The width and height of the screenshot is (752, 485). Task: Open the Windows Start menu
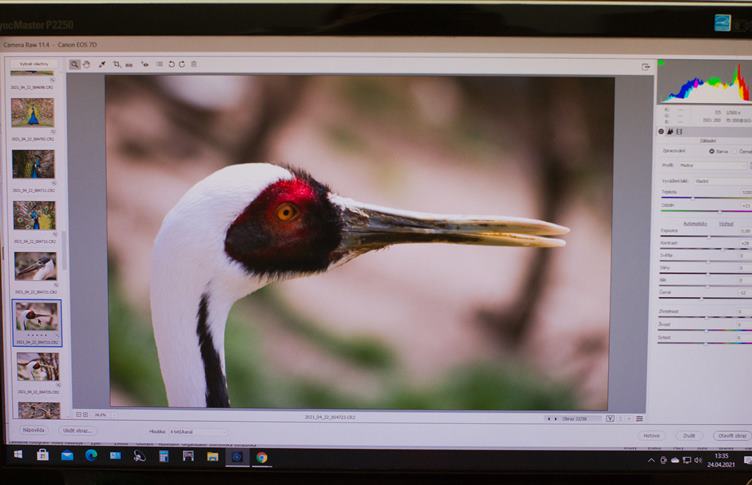pos(18,455)
